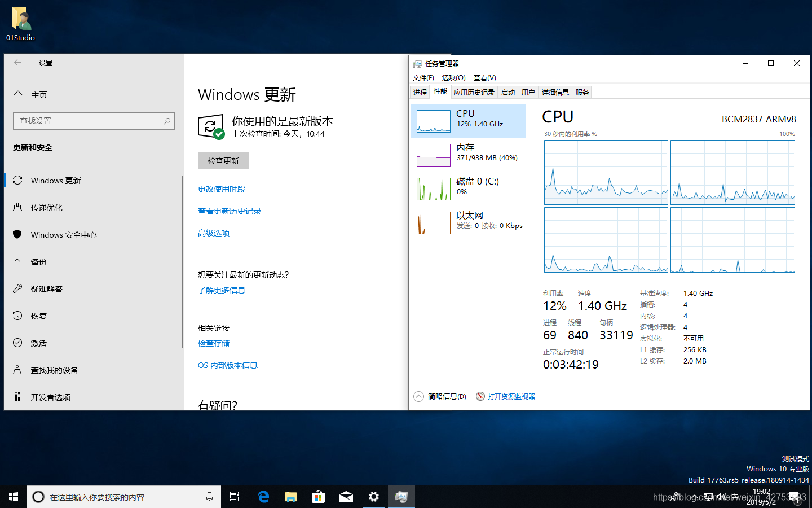Open the 高级选项 link
The height and width of the screenshot is (508, 812).
pyautogui.click(x=214, y=233)
